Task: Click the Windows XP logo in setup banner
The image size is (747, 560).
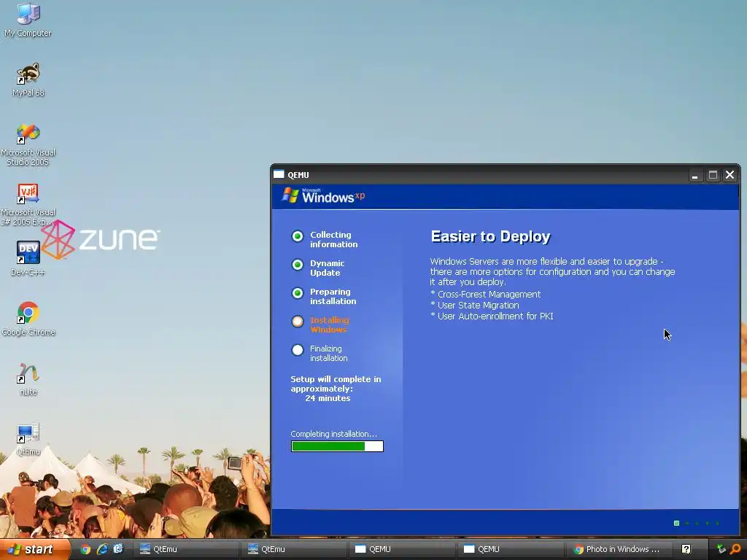Action: pos(323,195)
